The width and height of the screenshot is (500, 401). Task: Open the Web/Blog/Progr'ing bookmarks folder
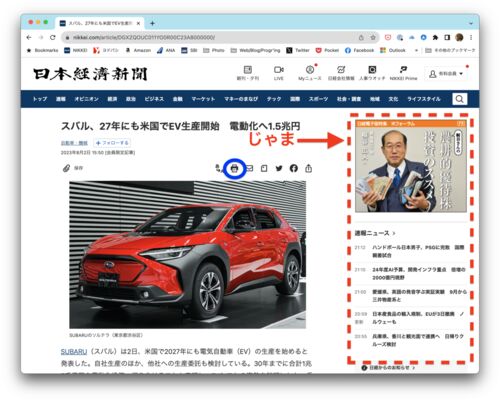(255, 50)
